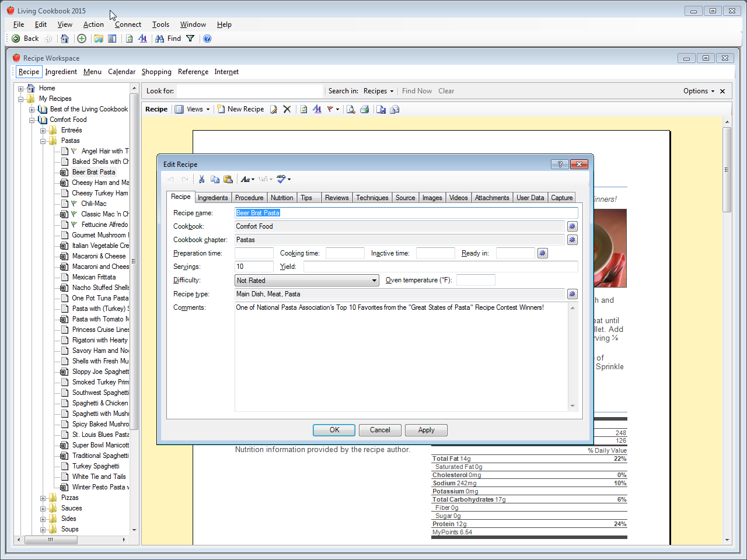Click the Back arrow icon in main toolbar
Image resolution: width=747 pixels, height=560 pixels.
point(16,38)
